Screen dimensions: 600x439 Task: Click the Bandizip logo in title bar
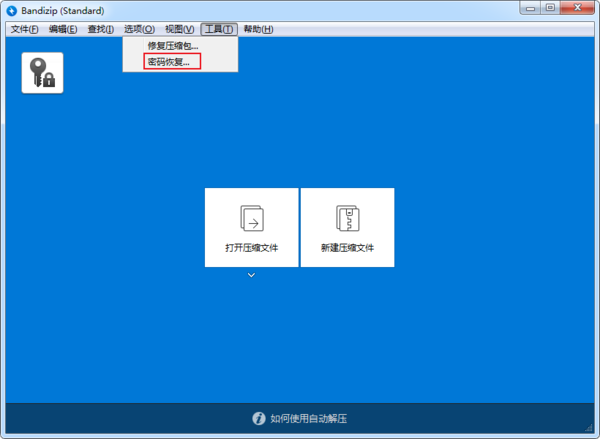click(x=12, y=11)
